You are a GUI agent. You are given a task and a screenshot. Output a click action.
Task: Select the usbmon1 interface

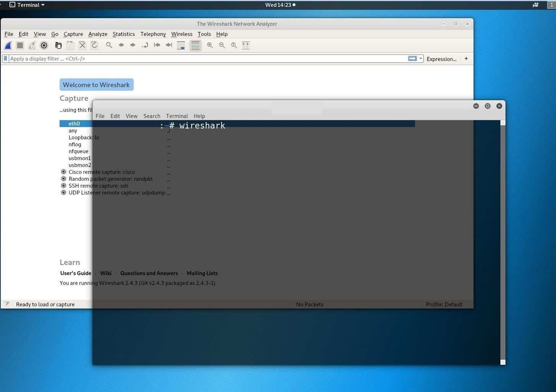point(80,158)
